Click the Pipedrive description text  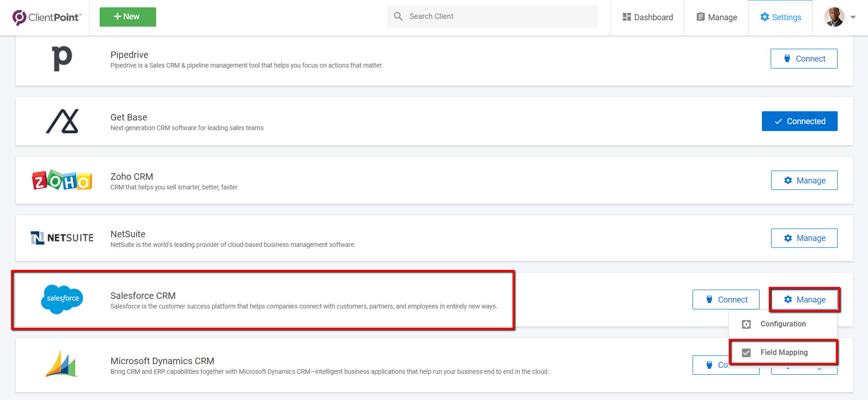coord(247,65)
